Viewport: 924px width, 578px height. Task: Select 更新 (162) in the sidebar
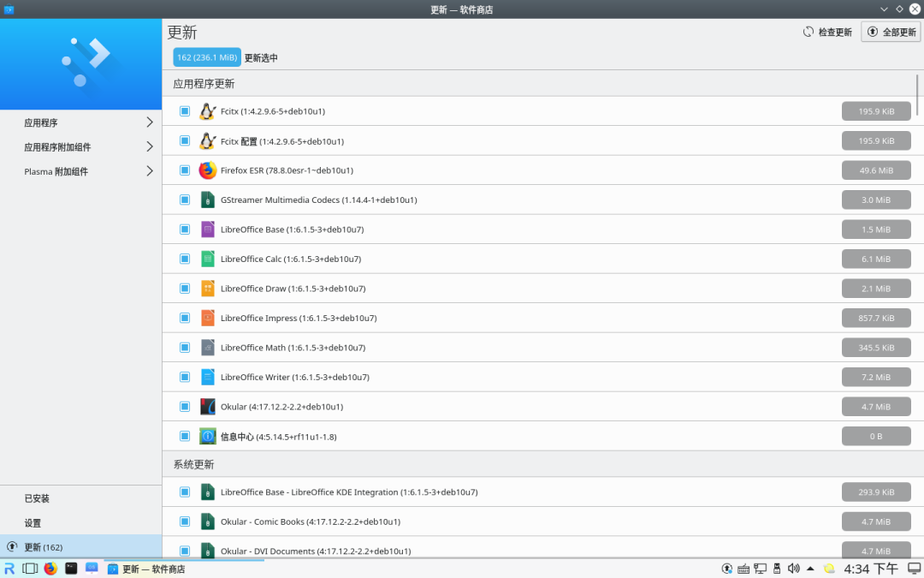point(80,546)
